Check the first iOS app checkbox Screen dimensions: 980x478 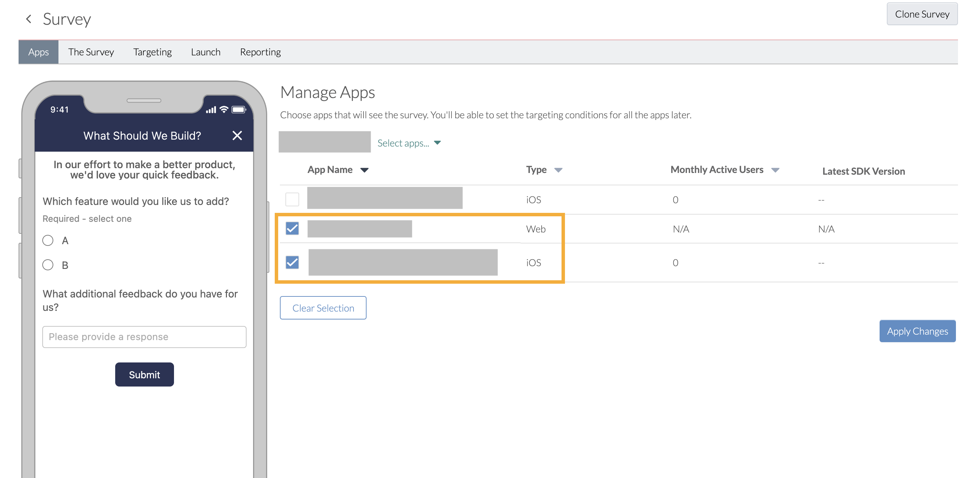coord(292,199)
